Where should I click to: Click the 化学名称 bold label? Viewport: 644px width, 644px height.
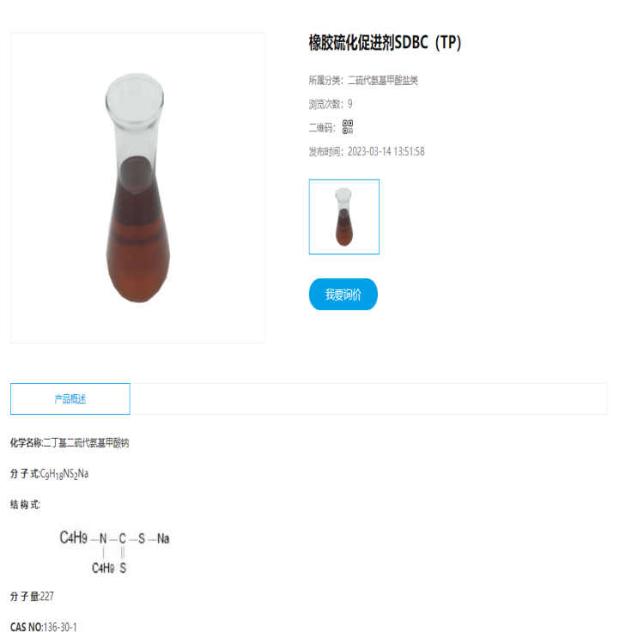click(27, 443)
